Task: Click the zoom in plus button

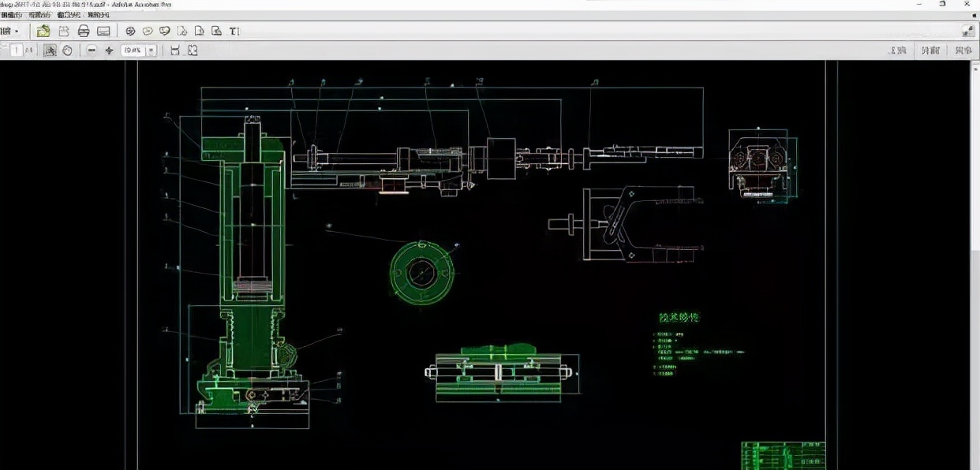Action: (109, 50)
